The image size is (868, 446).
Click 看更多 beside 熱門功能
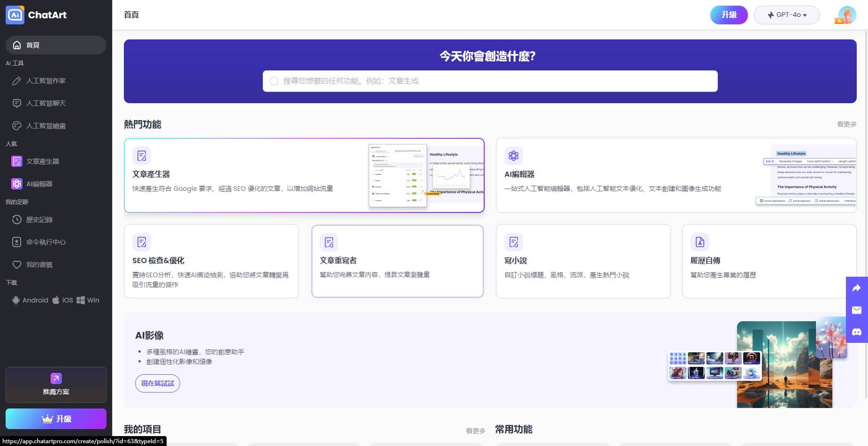pos(846,124)
